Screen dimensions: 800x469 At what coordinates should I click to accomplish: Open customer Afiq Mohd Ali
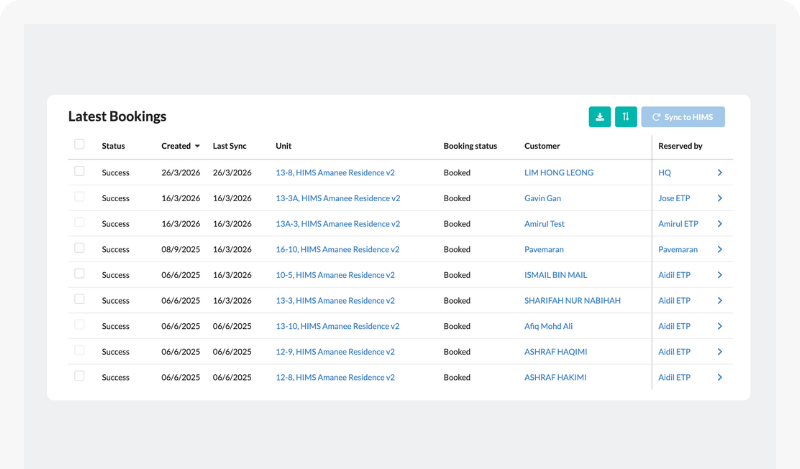pyautogui.click(x=548, y=326)
